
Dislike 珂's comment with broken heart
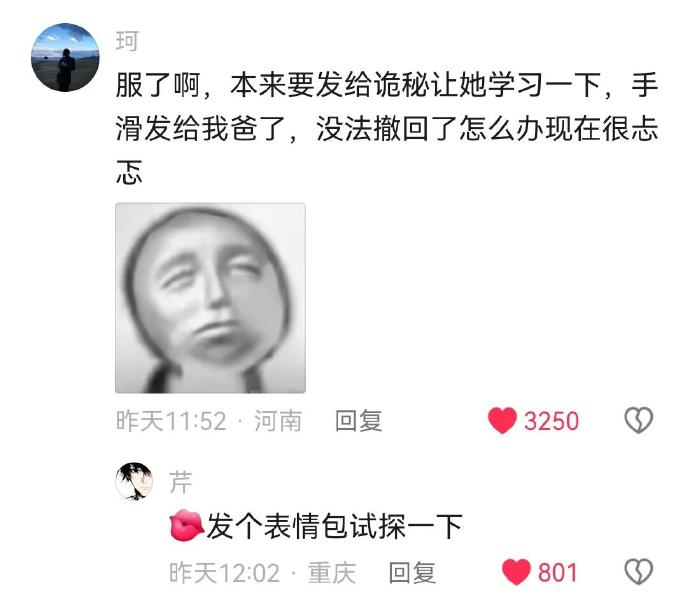click(639, 420)
